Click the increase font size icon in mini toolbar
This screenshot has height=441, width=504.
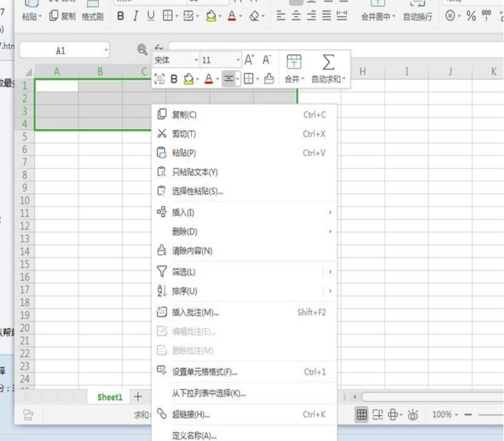pos(250,60)
